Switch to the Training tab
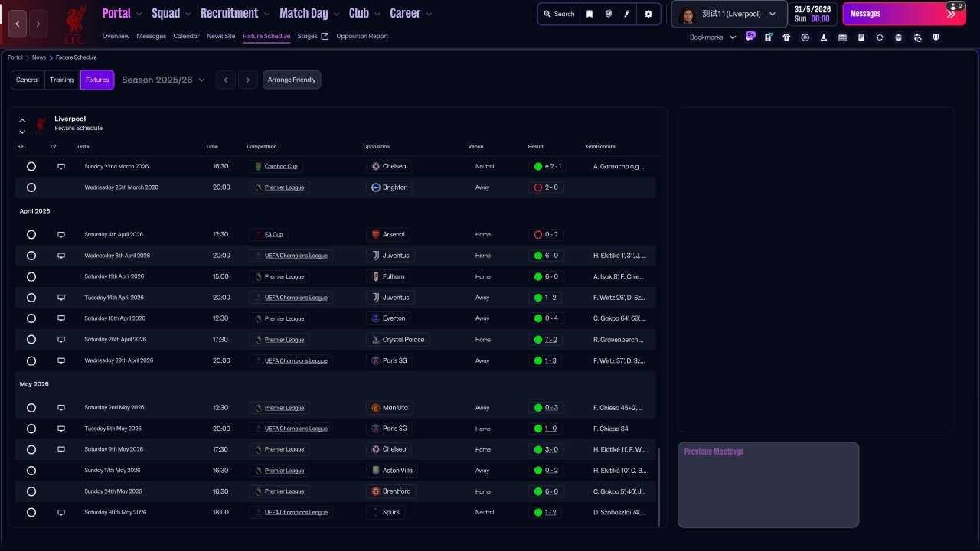 [62, 80]
